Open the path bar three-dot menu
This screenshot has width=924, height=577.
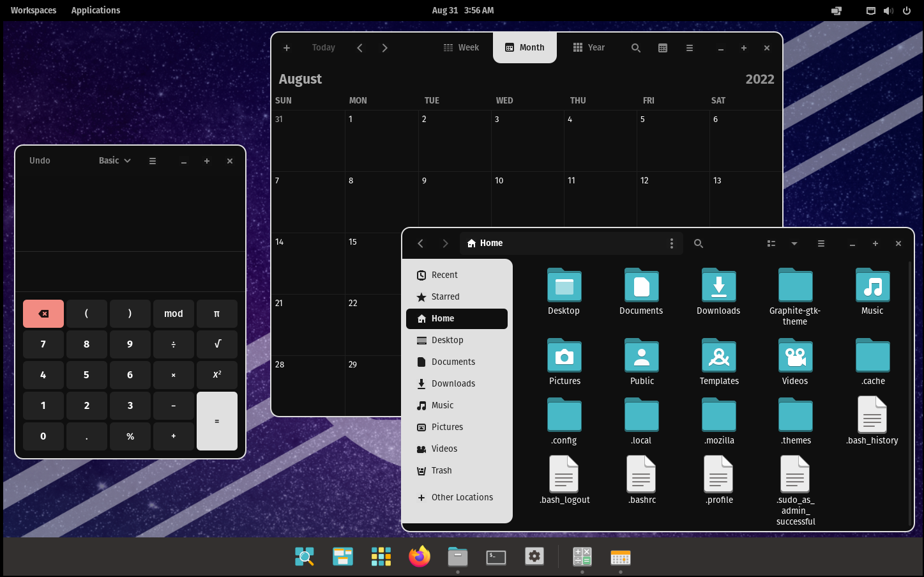point(671,243)
